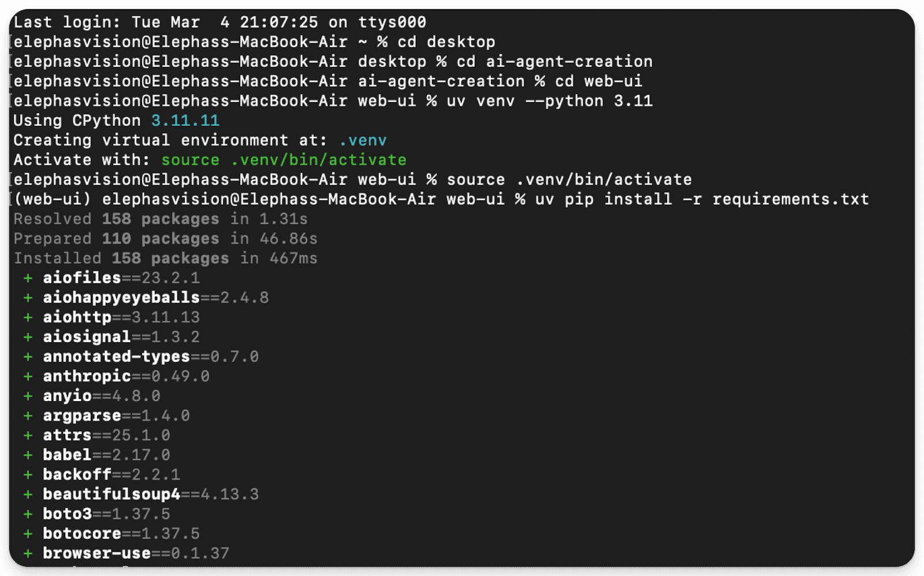Click the (web-ui) virtualenv prompt prefix
This screenshot has height=576, width=924.
pyautogui.click(x=53, y=199)
